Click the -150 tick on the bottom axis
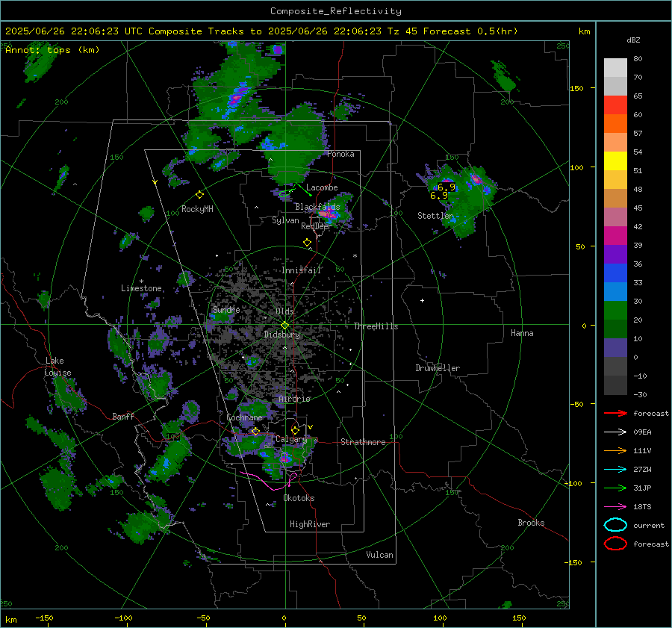This screenshot has width=672, height=628. click(x=44, y=618)
